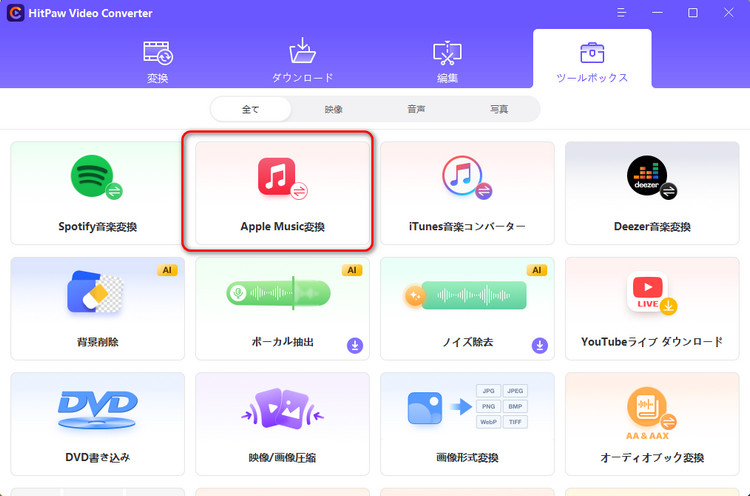Viewport: 750px width, 496px height.
Task: Open the YouTube LIVE download icon
Action: point(651,293)
